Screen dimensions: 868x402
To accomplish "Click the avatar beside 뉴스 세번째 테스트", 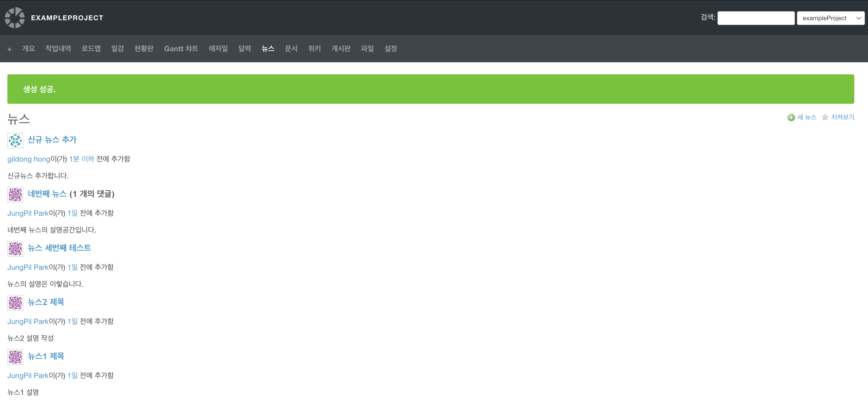I will click(x=15, y=249).
